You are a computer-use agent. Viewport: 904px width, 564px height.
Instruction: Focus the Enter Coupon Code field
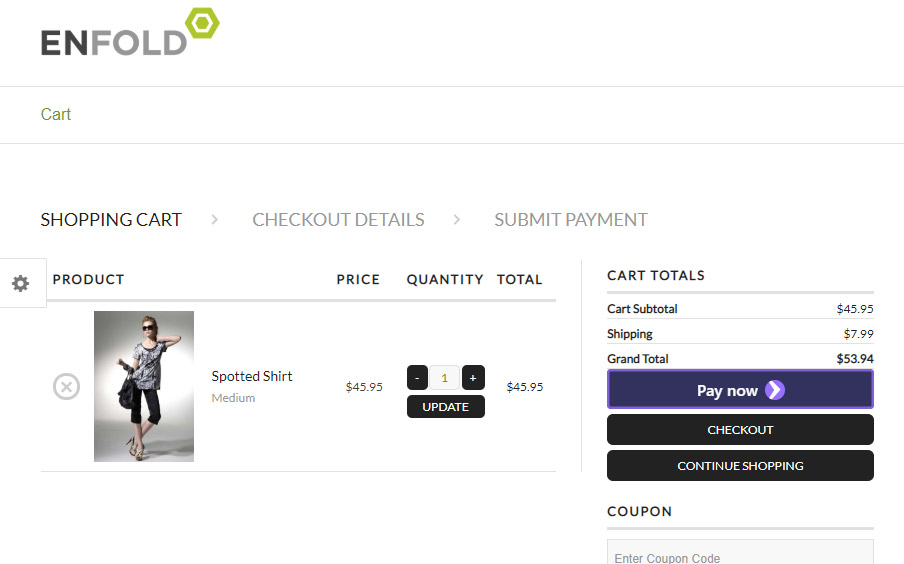tap(740, 555)
